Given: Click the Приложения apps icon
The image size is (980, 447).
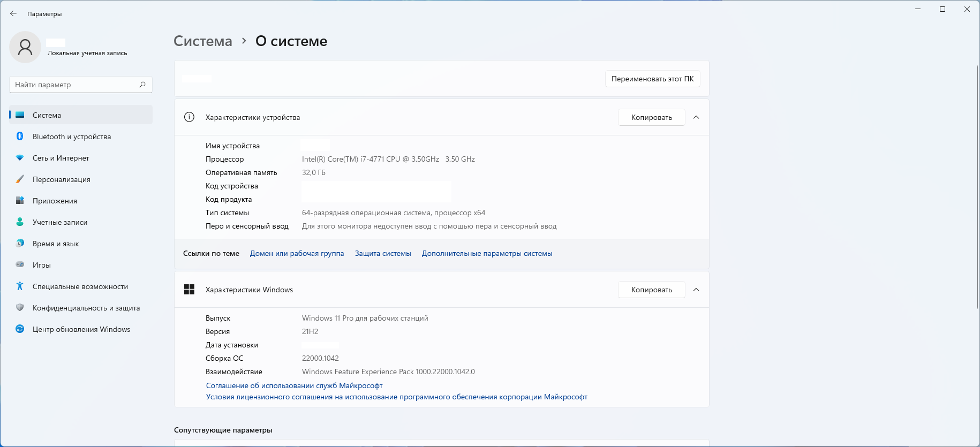Looking at the screenshot, I should point(20,201).
